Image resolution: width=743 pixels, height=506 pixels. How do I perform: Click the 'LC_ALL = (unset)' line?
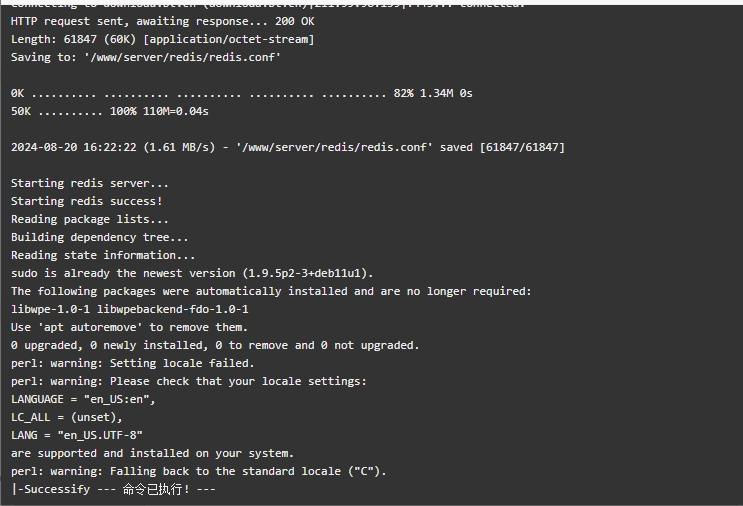point(67,417)
